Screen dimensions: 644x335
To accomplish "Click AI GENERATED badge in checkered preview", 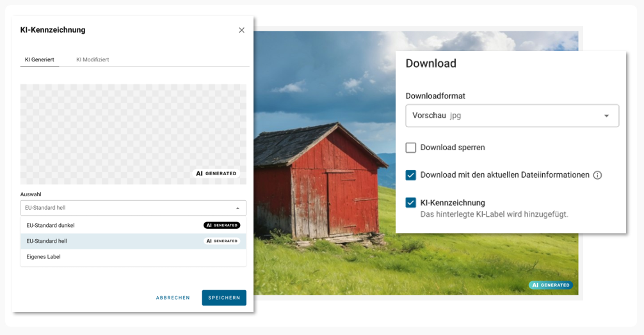I will (x=216, y=173).
